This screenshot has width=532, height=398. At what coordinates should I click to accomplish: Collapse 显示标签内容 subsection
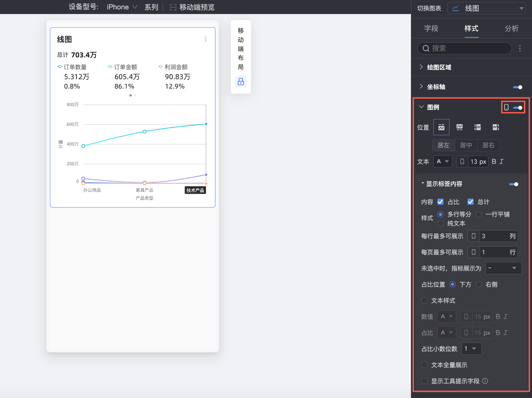click(423, 184)
